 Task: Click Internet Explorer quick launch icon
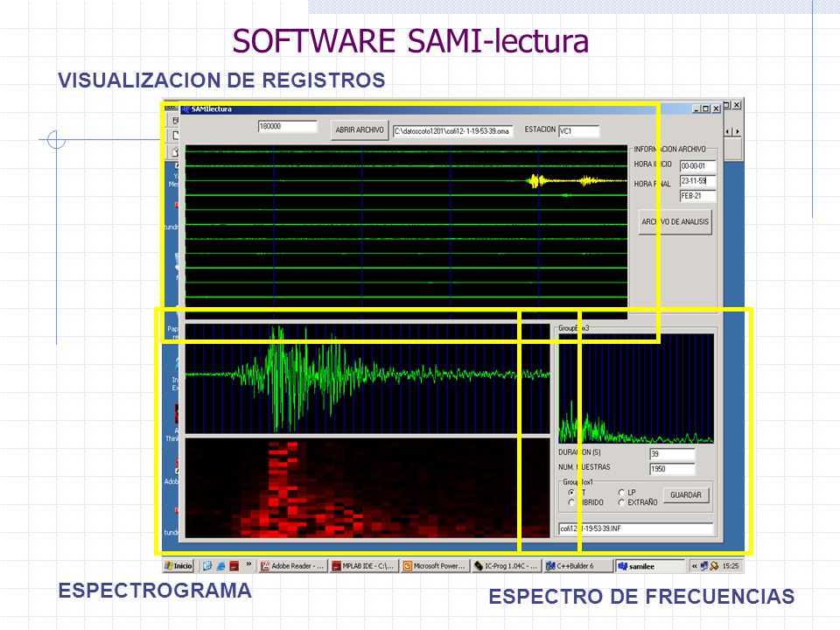(x=220, y=566)
